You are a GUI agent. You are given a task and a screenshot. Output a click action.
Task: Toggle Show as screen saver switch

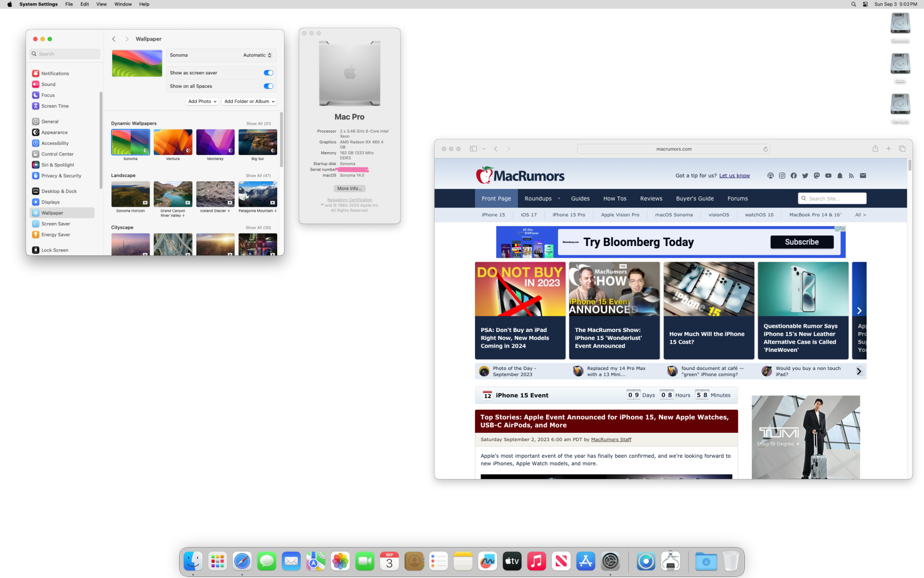(268, 73)
